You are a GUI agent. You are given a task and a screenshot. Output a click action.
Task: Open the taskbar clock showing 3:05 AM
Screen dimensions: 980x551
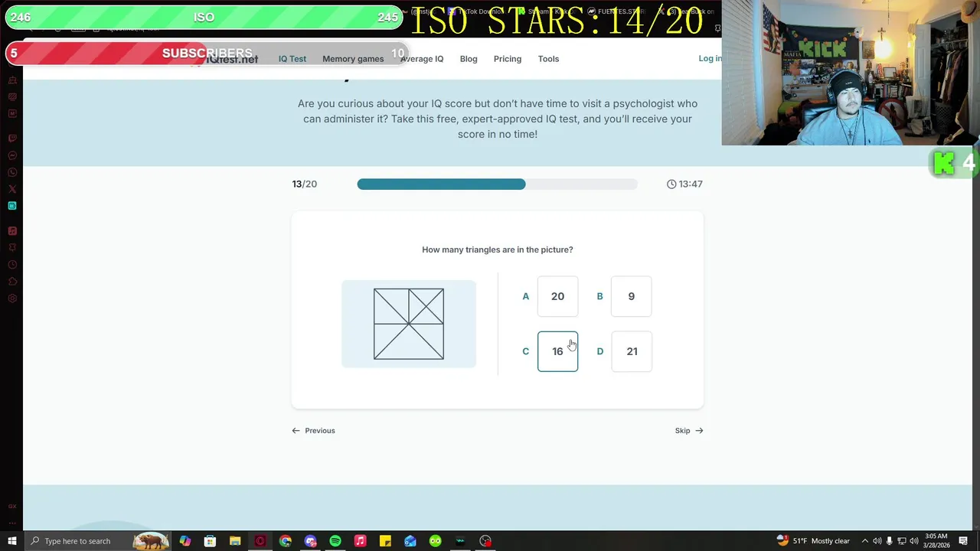pos(936,541)
